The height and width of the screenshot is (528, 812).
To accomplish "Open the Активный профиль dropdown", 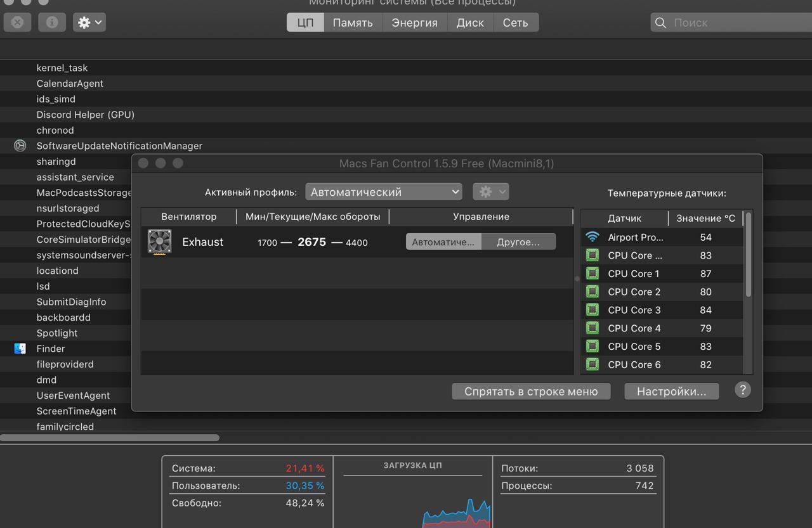I will tap(384, 192).
